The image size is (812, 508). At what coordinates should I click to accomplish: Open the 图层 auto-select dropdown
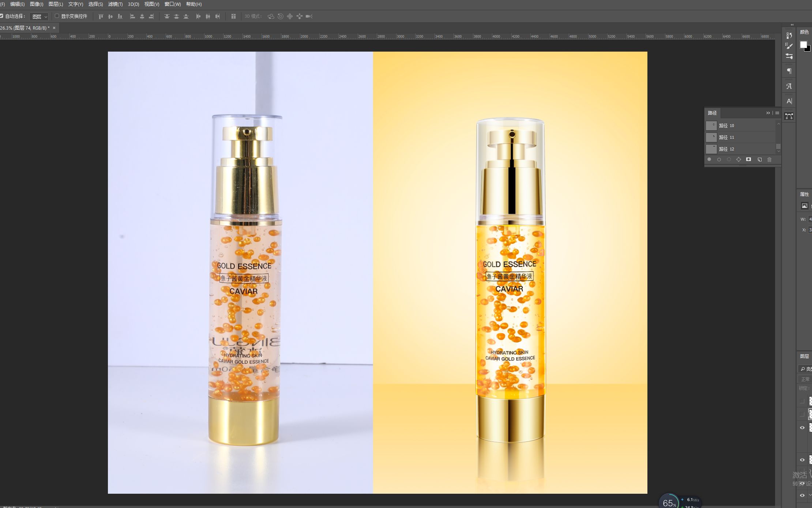(39, 16)
